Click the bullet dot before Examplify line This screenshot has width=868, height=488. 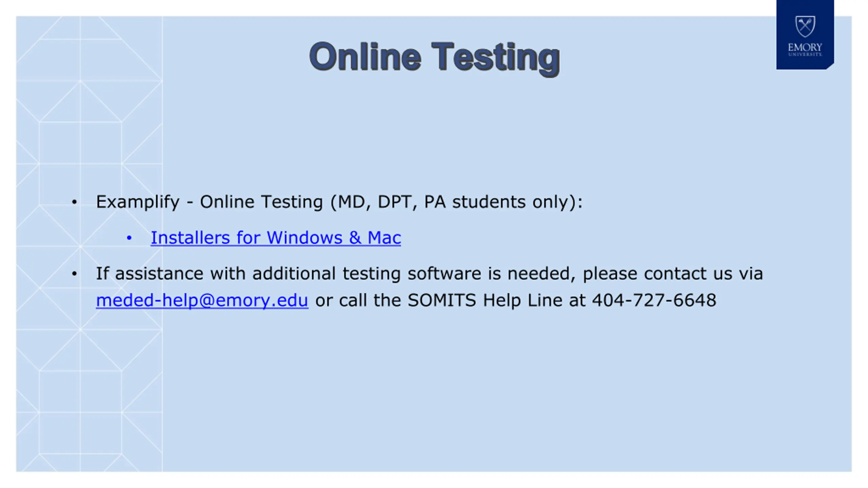pos(74,202)
